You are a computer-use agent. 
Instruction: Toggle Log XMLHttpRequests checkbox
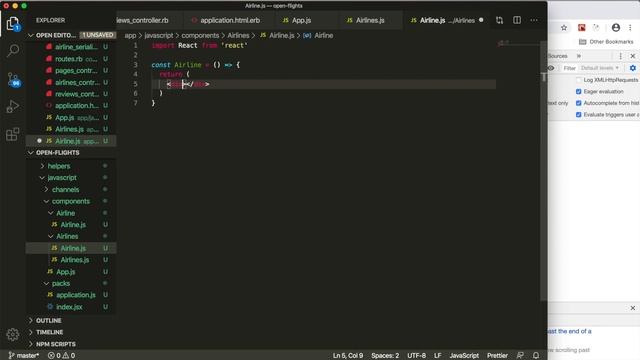[x=578, y=80]
